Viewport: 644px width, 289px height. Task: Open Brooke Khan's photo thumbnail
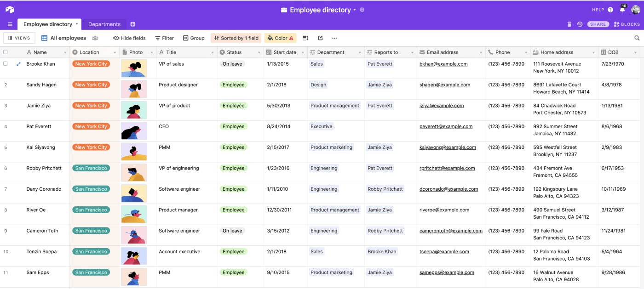134,68
